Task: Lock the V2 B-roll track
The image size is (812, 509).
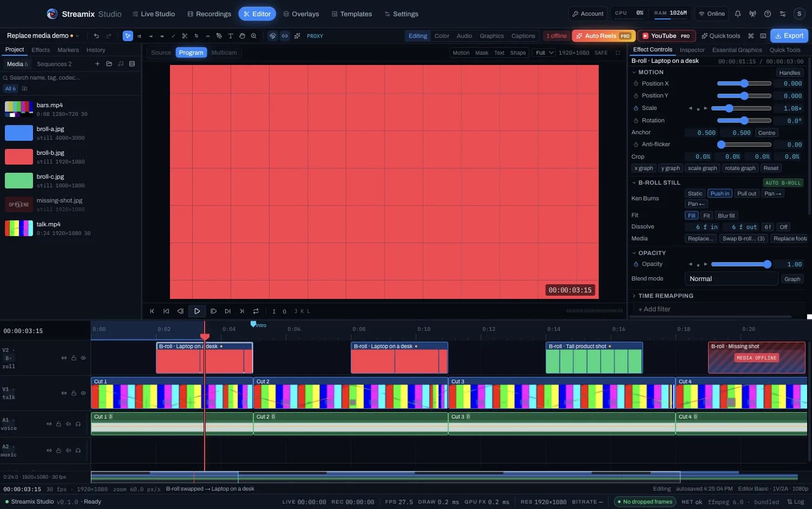Action: coord(74,358)
